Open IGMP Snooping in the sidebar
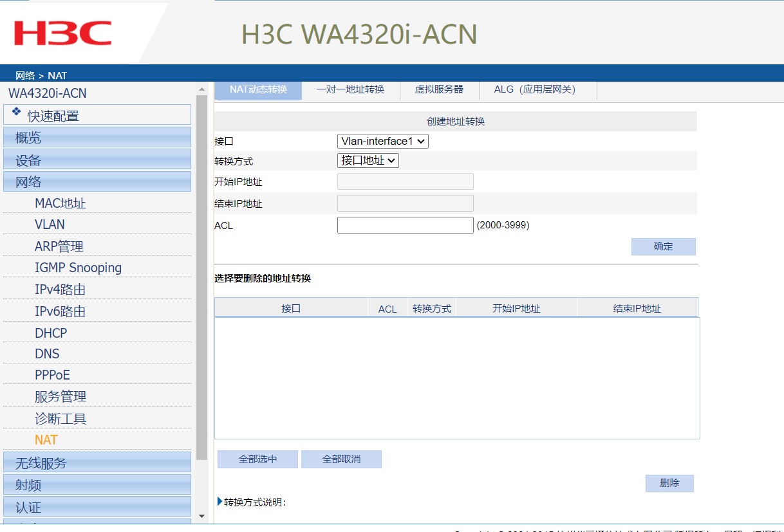The image size is (784, 532). pos(78,268)
